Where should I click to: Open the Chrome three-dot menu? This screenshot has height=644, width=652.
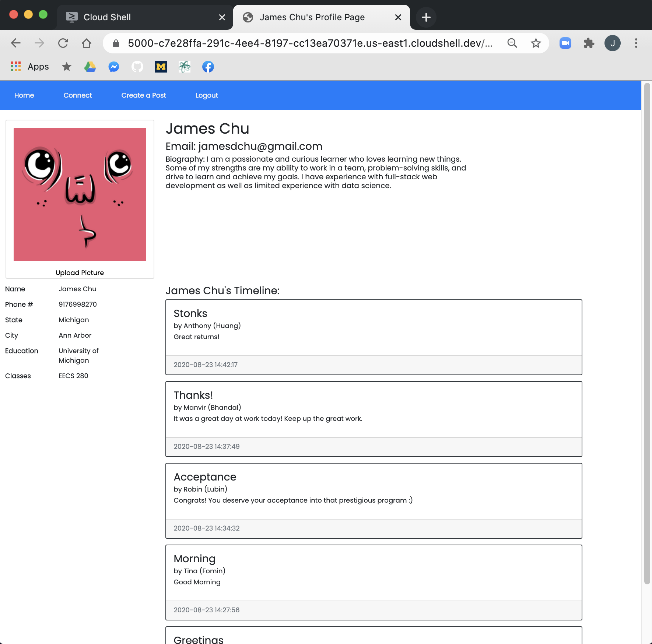click(x=636, y=43)
